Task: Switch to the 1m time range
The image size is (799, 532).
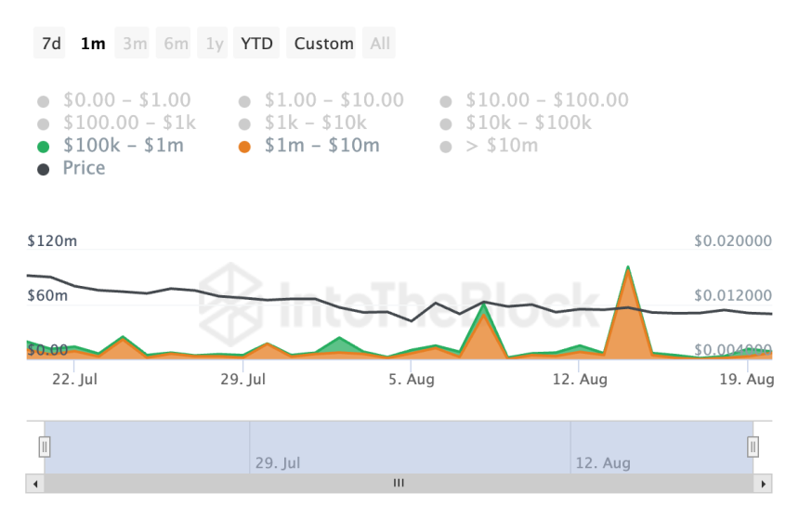Action: (x=93, y=44)
